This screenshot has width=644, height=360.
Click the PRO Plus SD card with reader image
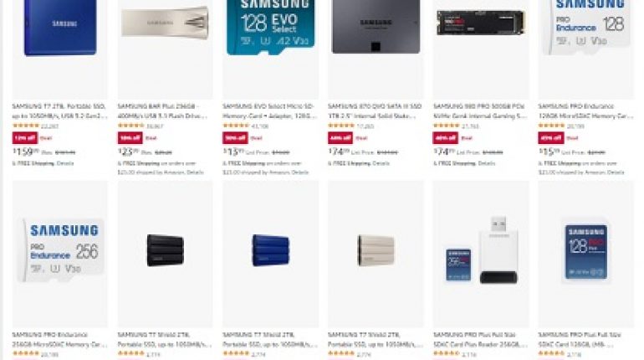pos(482,250)
